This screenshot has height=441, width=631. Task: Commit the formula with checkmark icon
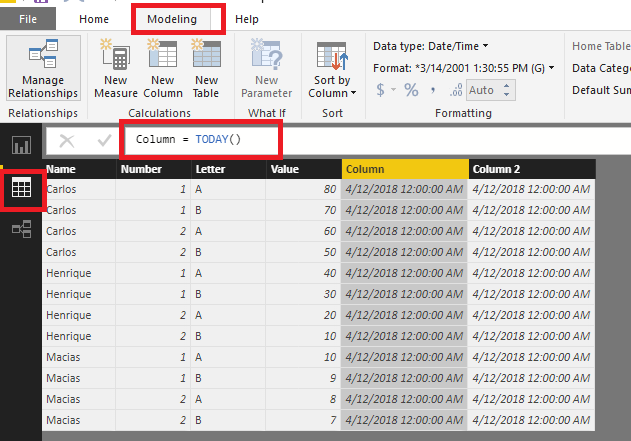[104, 140]
